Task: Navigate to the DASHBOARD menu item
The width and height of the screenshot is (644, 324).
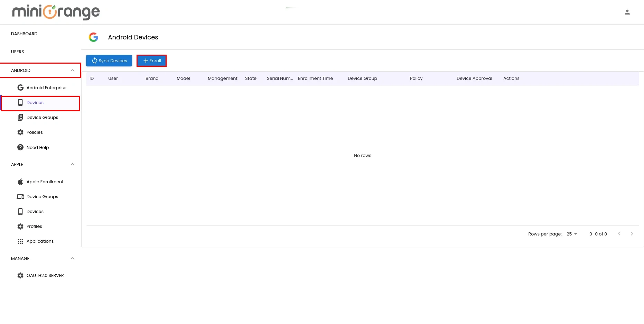Action: tap(24, 34)
